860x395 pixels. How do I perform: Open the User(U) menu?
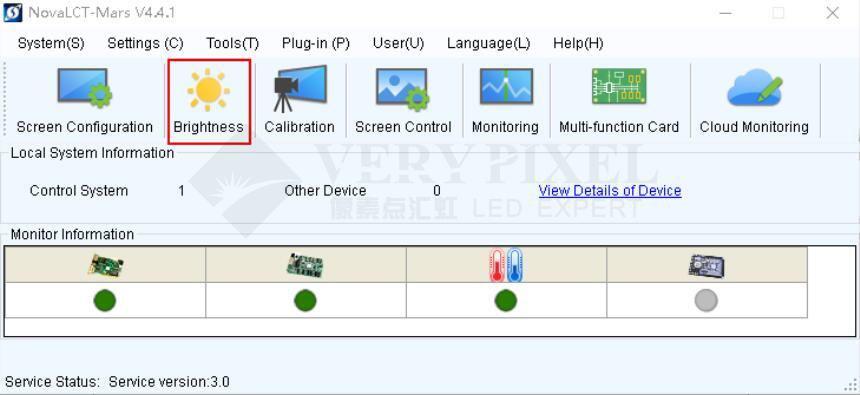point(399,43)
